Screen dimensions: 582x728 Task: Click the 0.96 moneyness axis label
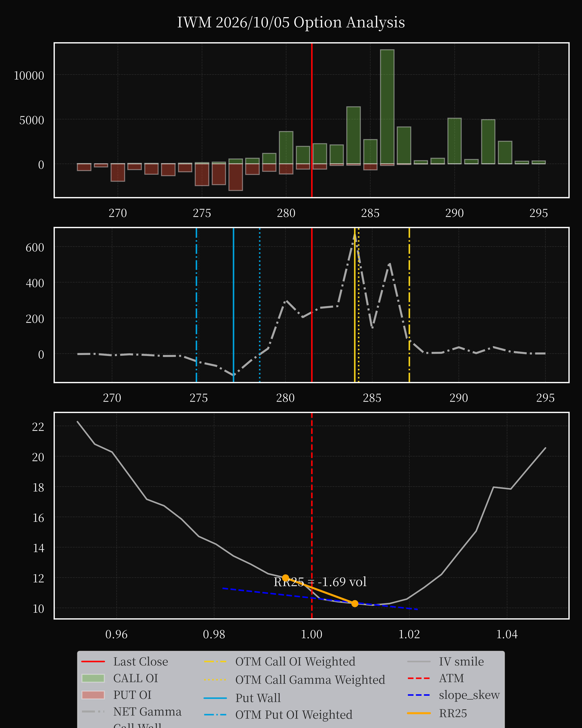point(116,635)
